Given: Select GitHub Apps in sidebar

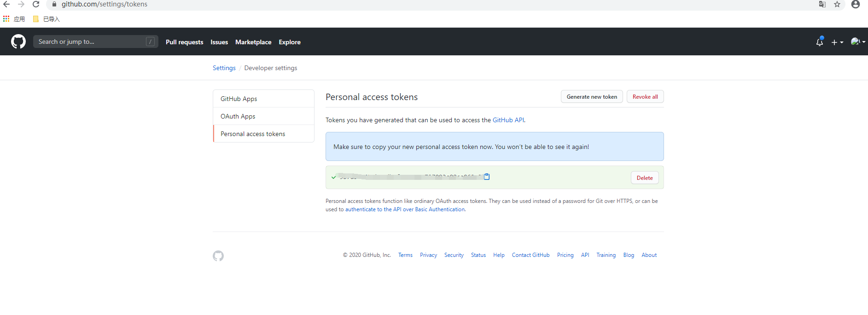Looking at the screenshot, I should [x=263, y=99].
